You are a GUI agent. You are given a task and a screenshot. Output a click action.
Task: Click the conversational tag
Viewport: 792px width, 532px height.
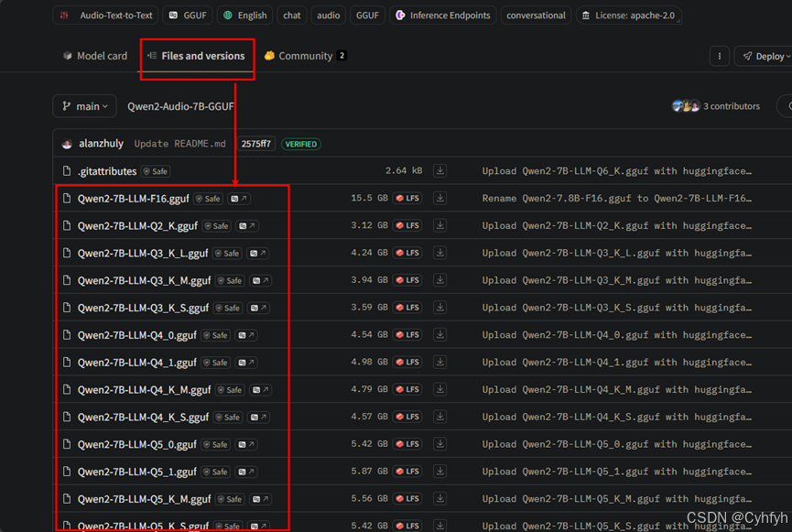[536, 16]
